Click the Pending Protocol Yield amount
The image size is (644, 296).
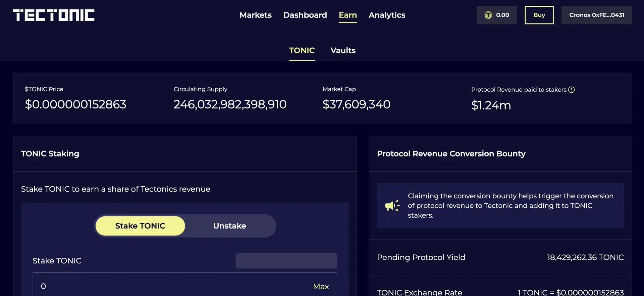click(x=585, y=257)
